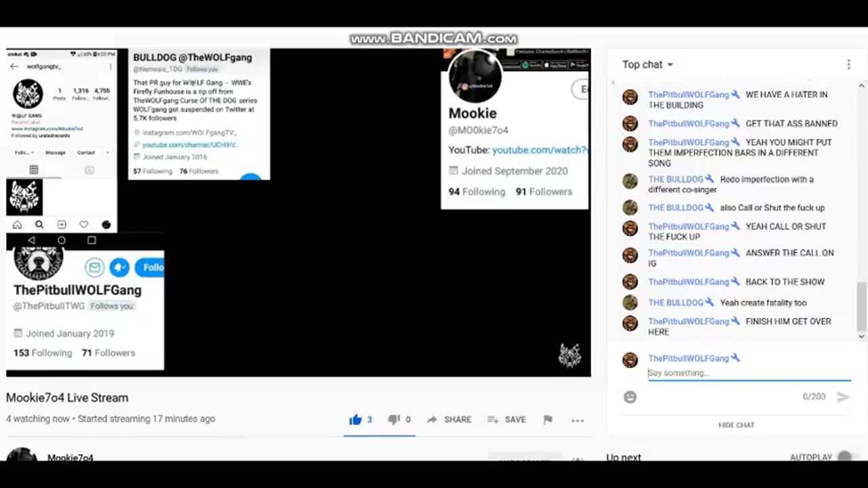The height and width of the screenshot is (488, 868).
Task: Click the Instagram wolfgangtv_ profile picture
Action: point(28,94)
